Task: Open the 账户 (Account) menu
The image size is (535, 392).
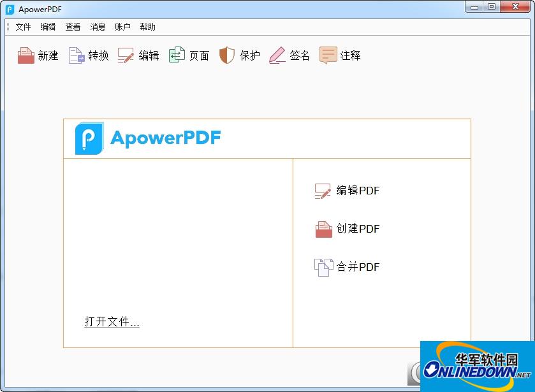Action: [122, 27]
